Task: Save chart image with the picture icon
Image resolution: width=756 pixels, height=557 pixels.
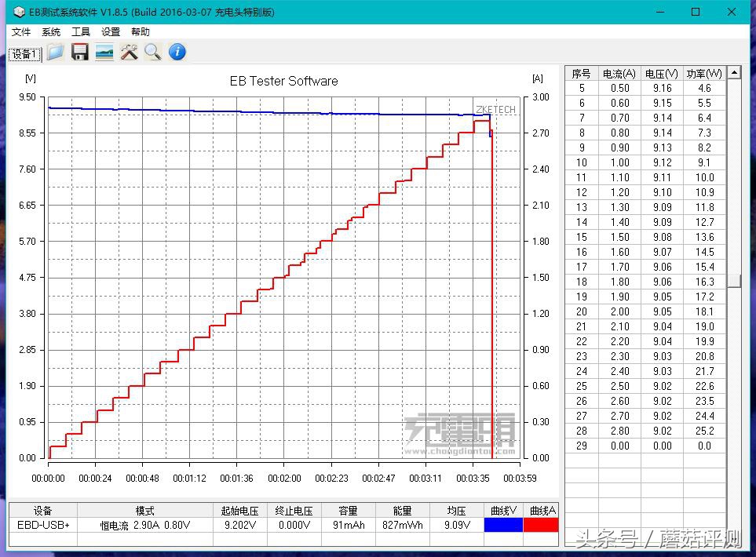Action: (x=104, y=52)
